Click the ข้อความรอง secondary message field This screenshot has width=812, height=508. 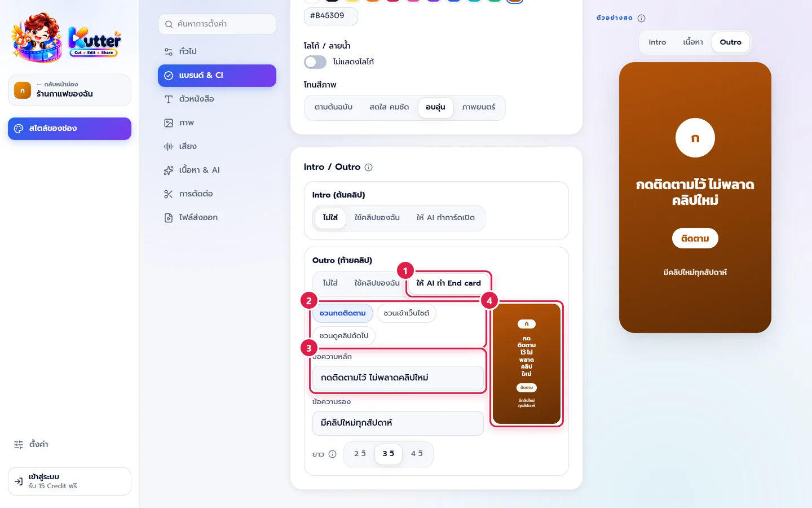[x=398, y=423]
